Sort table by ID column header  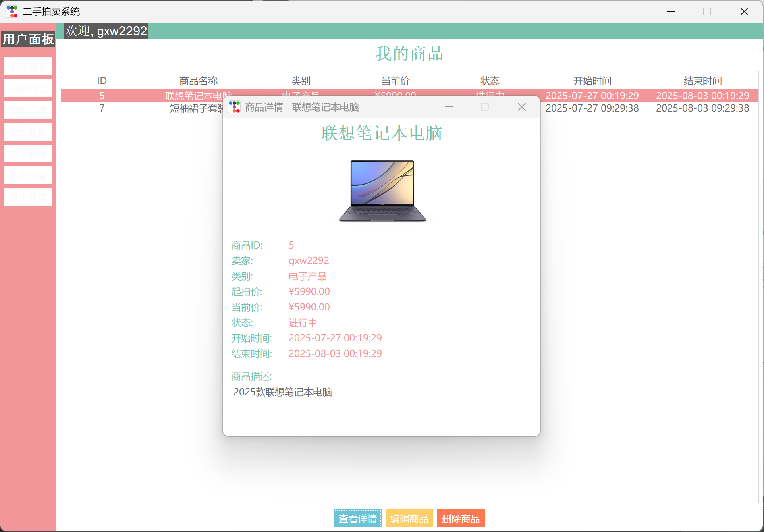pyautogui.click(x=102, y=81)
